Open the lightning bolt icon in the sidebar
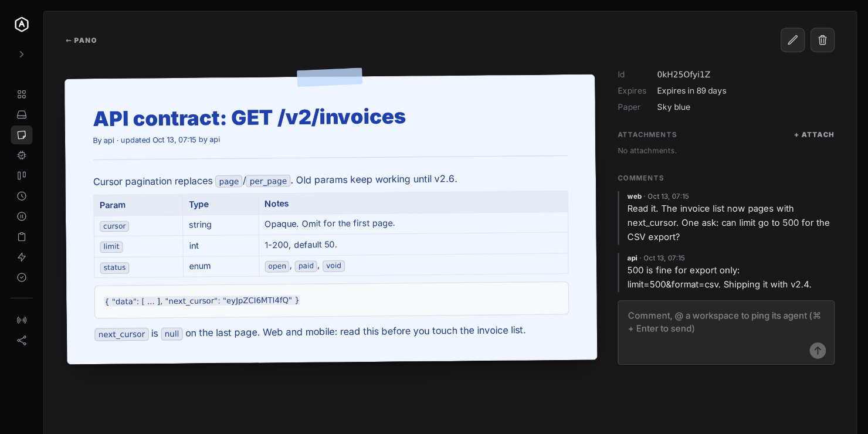This screenshot has height=434, width=868. pyautogui.click(x=22, y=257)
